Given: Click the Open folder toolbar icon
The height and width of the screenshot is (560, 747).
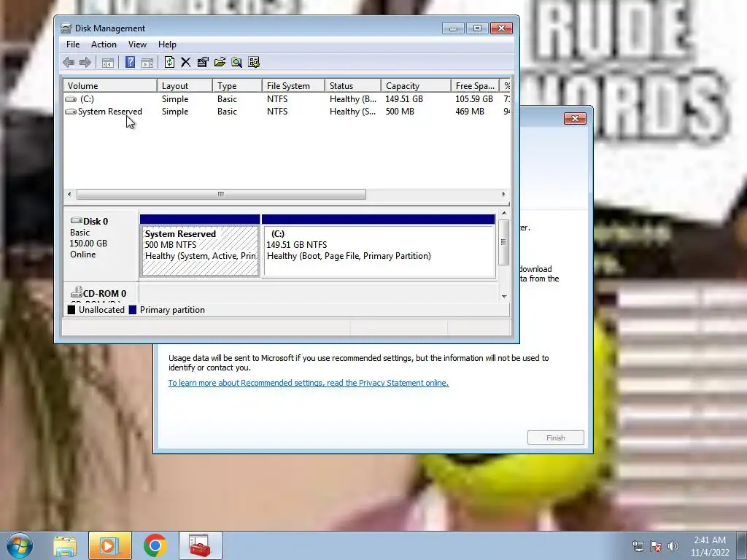Looking at the screenshot, I should (x=220, y=63).
